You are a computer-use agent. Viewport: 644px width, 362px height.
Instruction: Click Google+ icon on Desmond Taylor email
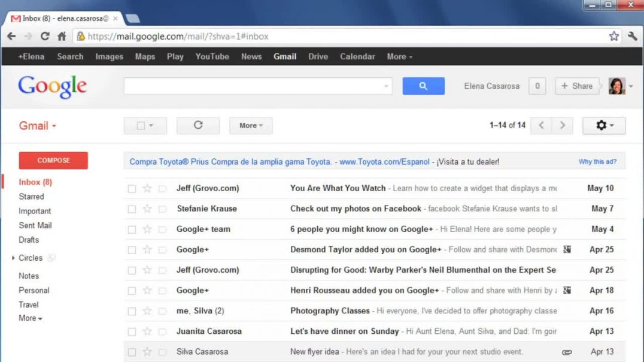567,249
